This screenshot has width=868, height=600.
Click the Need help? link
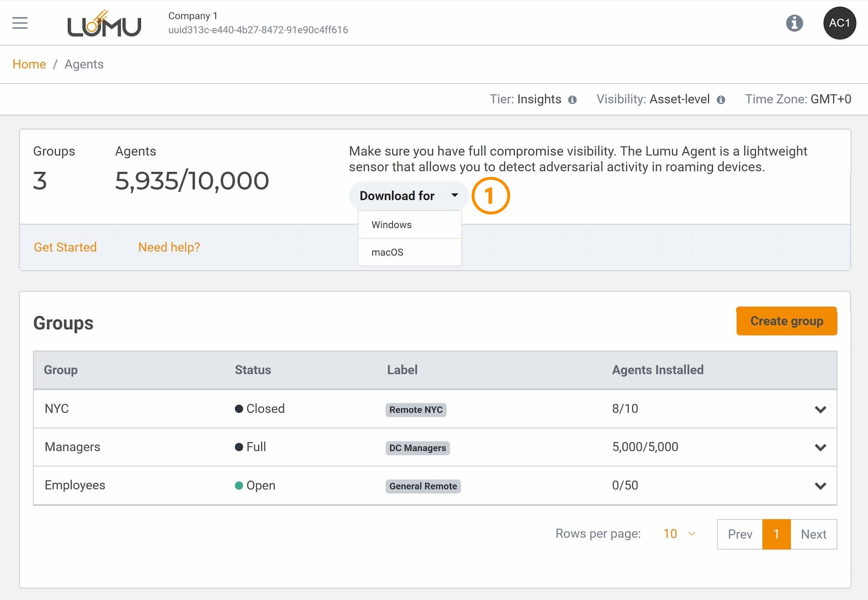(169, 247)
